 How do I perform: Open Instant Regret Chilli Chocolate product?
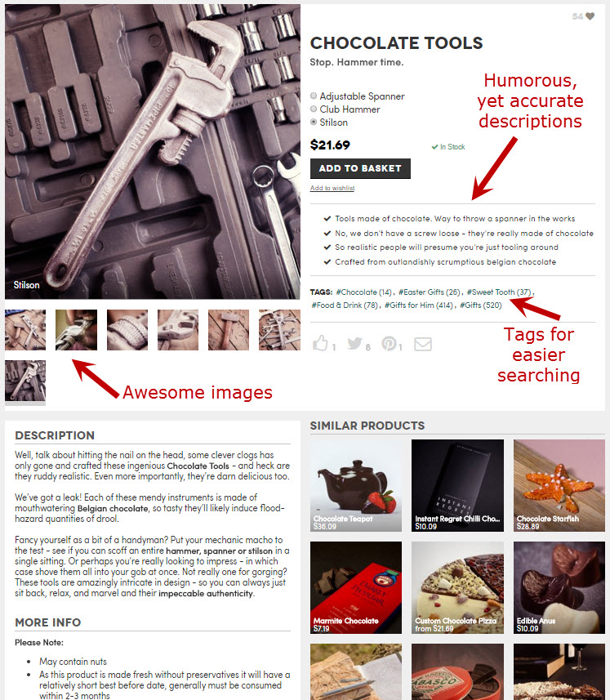457,485
